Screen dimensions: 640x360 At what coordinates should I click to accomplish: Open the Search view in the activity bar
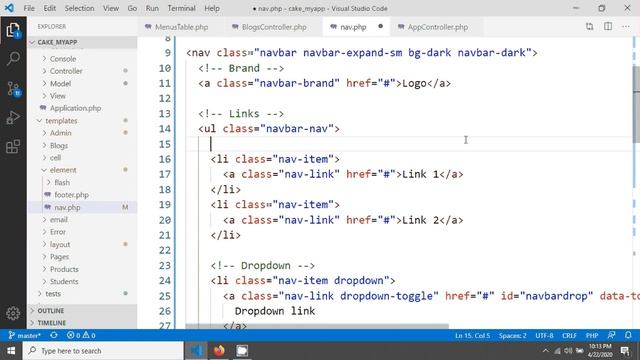coord(13,59)
